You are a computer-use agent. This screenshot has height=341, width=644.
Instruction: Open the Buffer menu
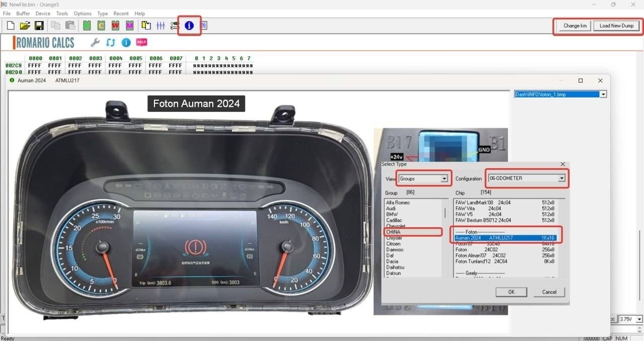pos(23,14)
